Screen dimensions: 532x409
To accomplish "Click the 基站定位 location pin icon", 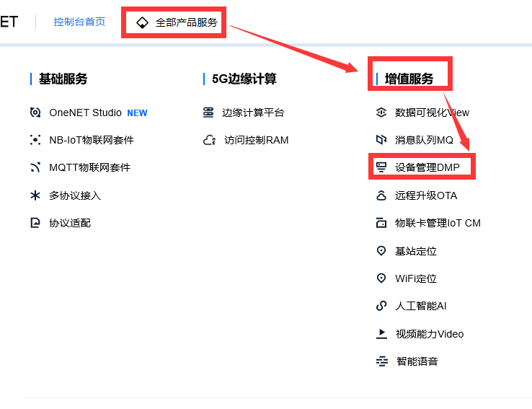I will pyautogui.click(x=381, y=251).
